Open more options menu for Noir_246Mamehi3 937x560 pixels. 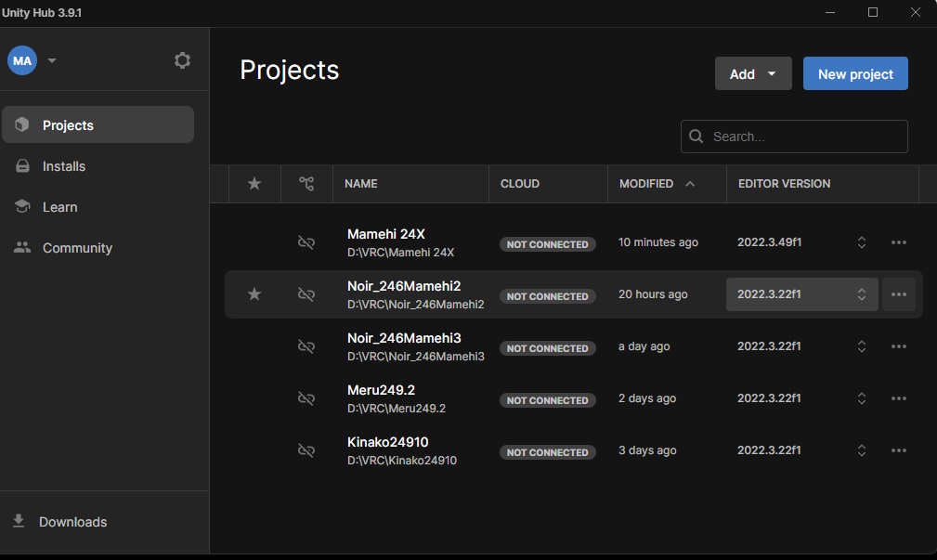[899, 346]
